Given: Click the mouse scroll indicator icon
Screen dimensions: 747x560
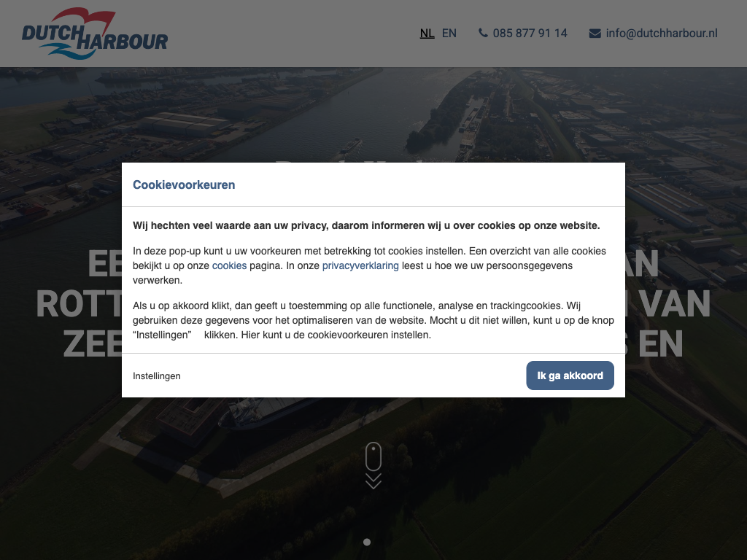Looking at the screenshot, I should click(x=373, y=456).
